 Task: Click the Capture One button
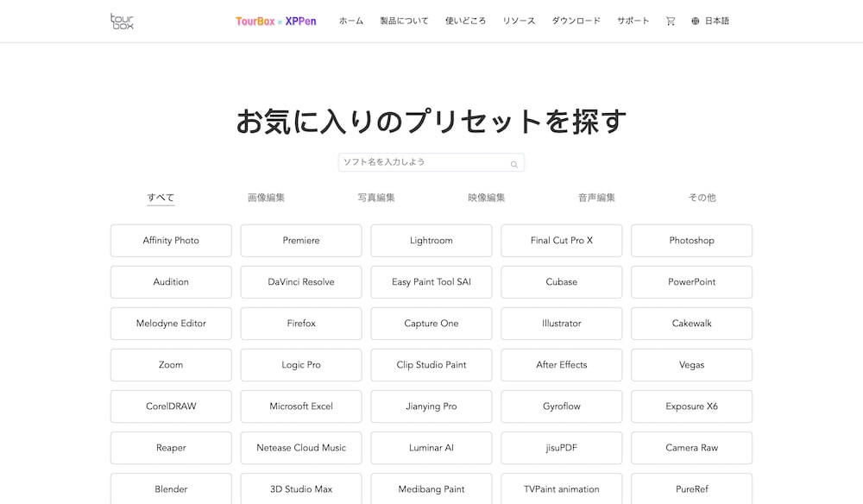(431, 324)
